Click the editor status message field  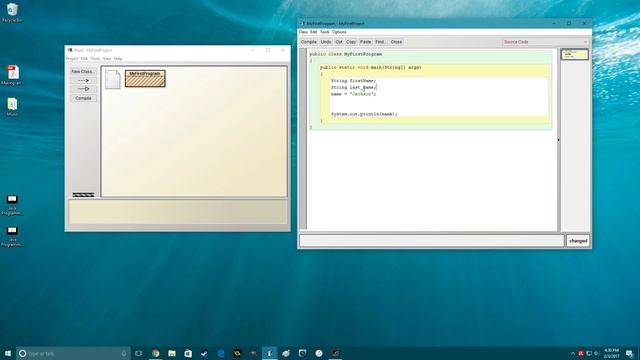pyautogui.click(x=432, y=241)
